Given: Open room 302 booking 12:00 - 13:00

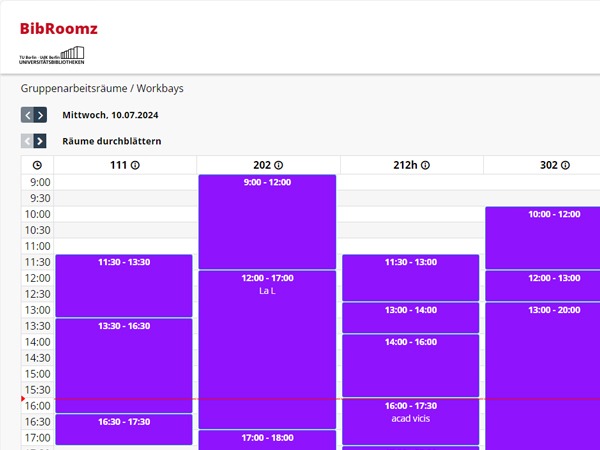Looking at the screenshot, I should (543, 285).
